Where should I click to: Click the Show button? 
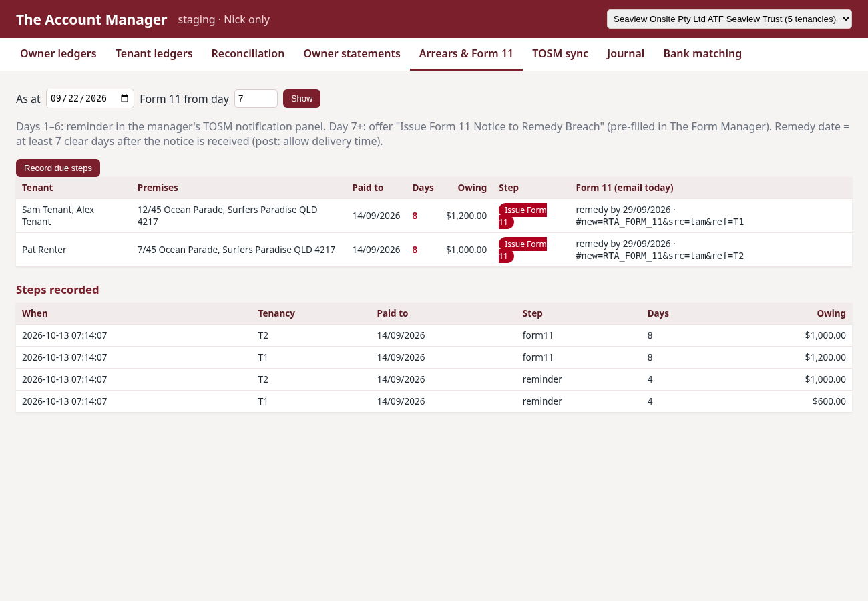coord(302,99)
